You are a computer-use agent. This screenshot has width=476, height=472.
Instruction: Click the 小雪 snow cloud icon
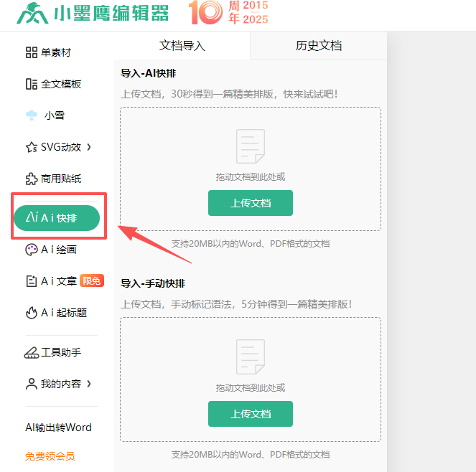pos(32,115)
